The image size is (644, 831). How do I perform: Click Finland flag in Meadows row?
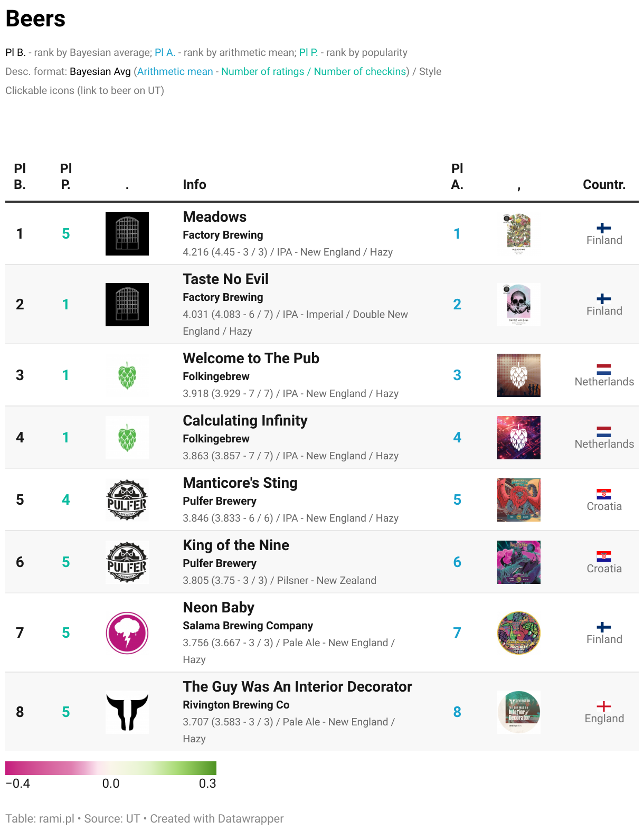click(x=604, y=228)
